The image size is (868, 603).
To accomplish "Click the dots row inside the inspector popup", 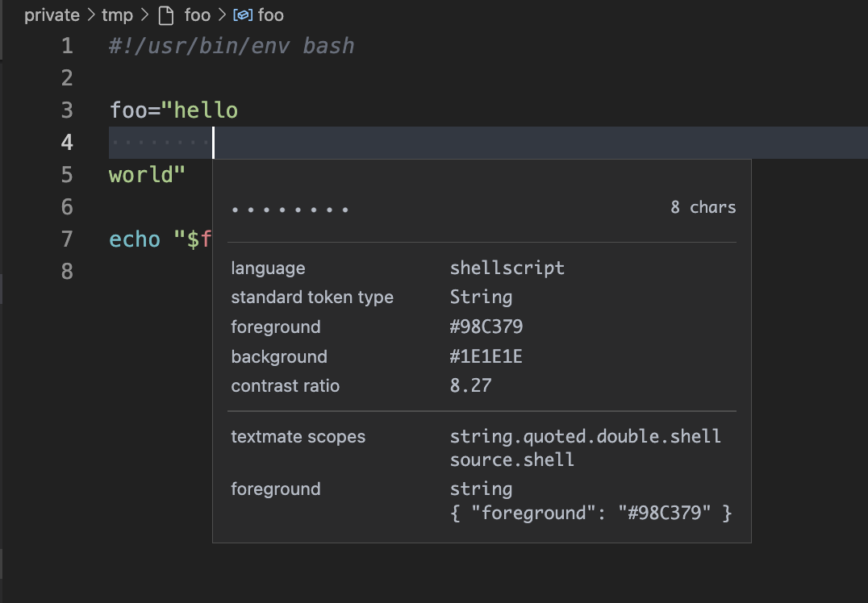I will click(x=290, y=207).
